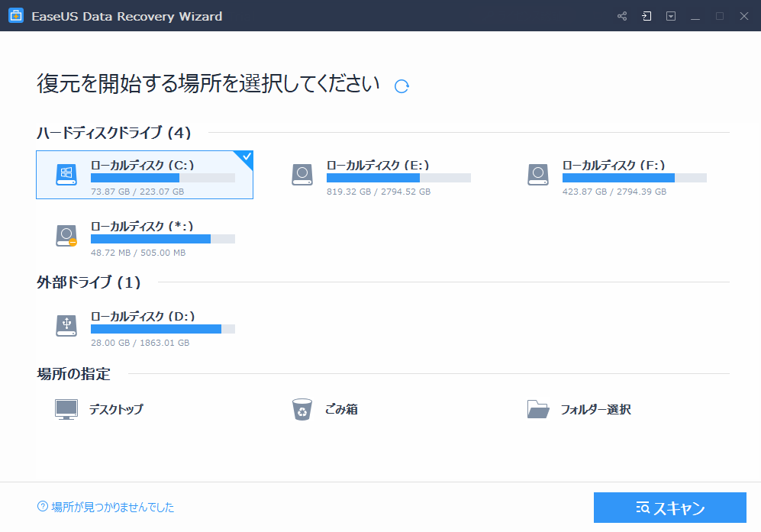Click the 73.87 GB / 223.07 GB text

pos(137,192)
